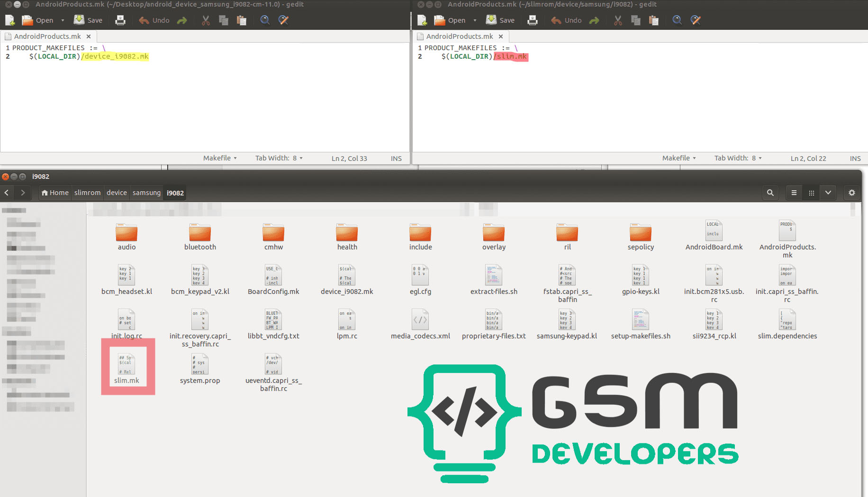Viewport: 868px width, 497px height.
Task: Click Cut scissors icon in right gedit
Action: click(618, 20)
